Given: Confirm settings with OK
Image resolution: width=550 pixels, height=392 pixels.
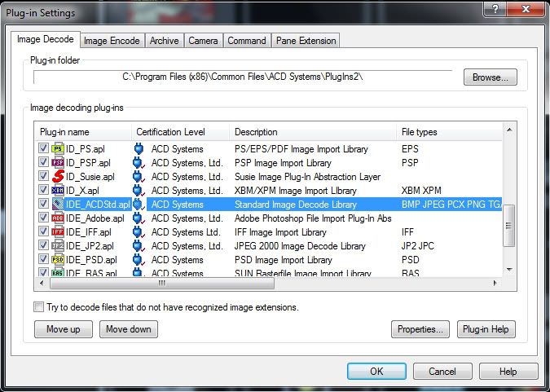Looking at the screenshot, I should 376,372.
